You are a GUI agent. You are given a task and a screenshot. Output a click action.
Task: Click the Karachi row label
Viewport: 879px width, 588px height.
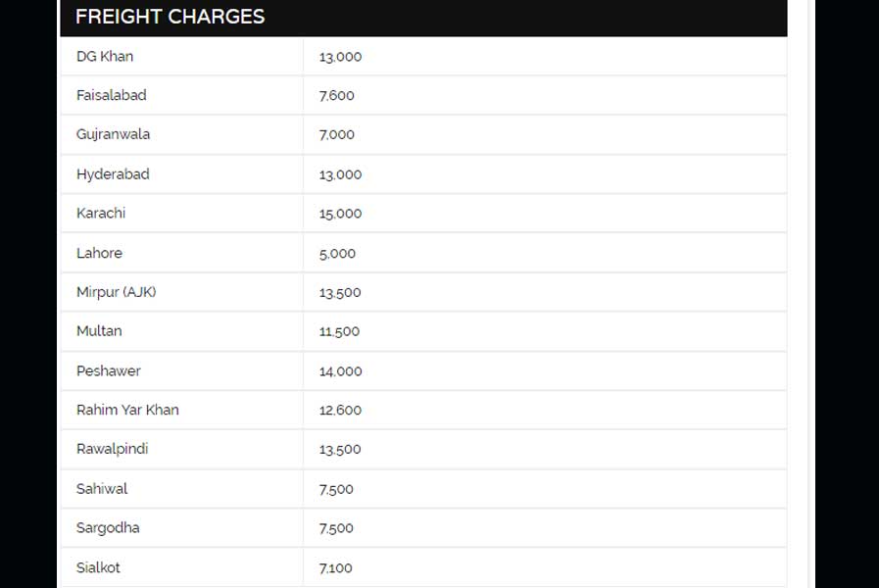101,213
